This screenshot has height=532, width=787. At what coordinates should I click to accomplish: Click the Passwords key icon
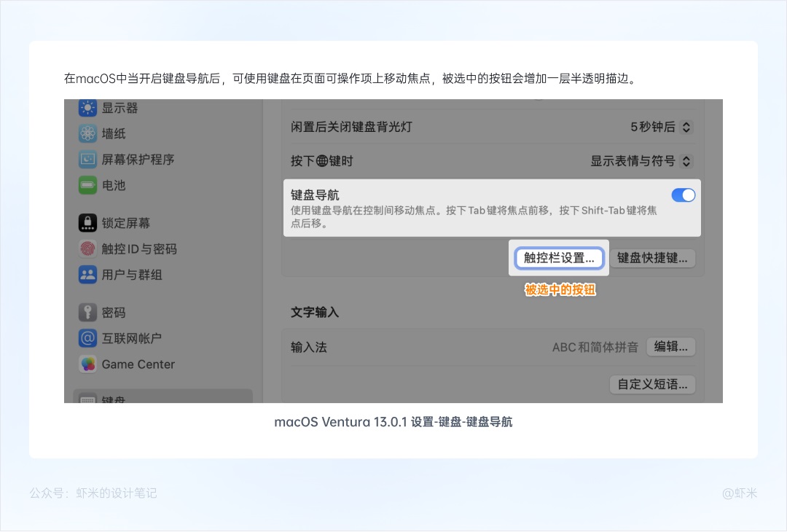(x=88, y=313)
